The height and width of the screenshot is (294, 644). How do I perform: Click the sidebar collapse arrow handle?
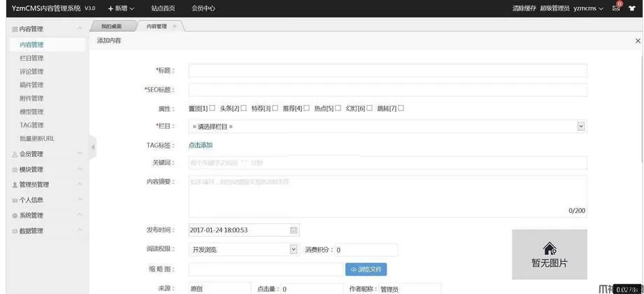[x=92, y=147]
